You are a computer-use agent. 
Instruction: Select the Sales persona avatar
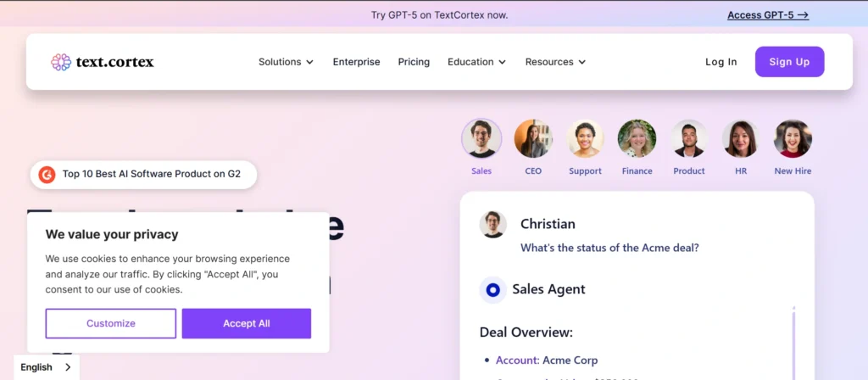tap(481, 138)
